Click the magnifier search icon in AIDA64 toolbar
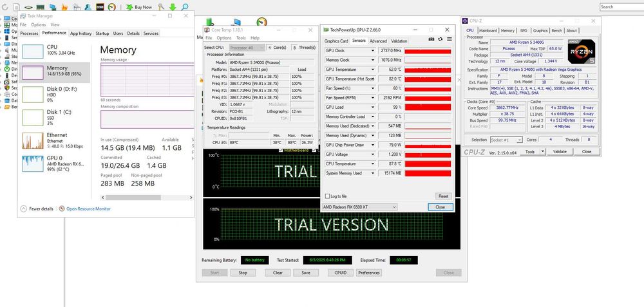 coord(185,7)
